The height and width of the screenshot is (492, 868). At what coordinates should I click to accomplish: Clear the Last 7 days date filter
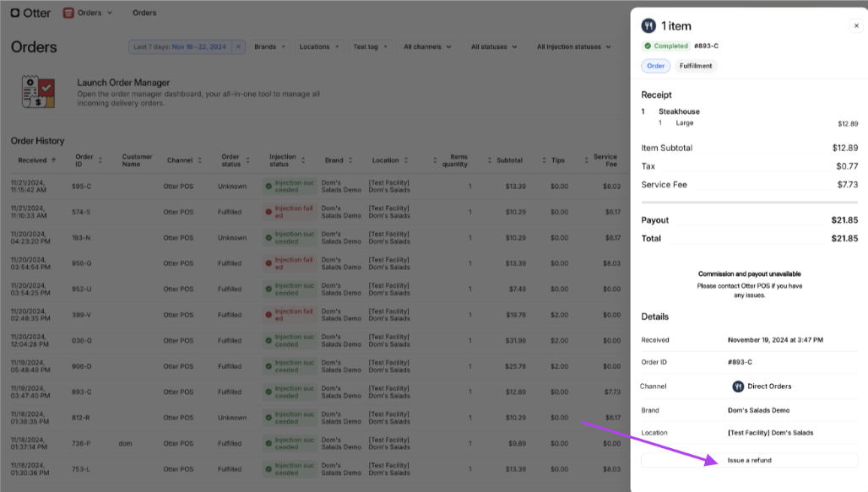tap(238, 47)
